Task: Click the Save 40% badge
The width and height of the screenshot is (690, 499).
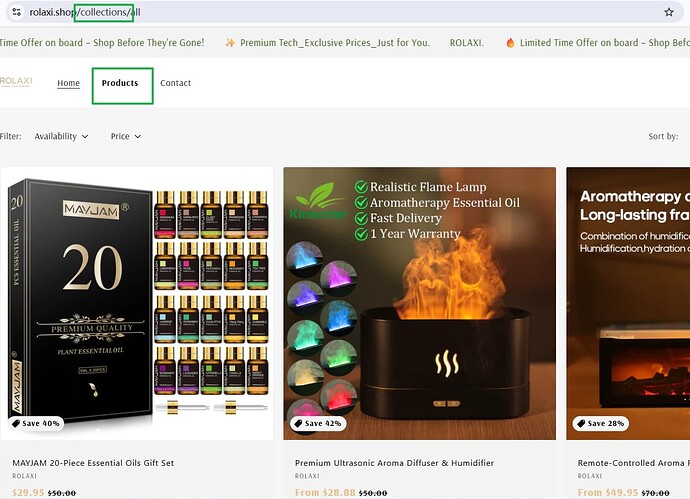Action: tap(36, 423)
